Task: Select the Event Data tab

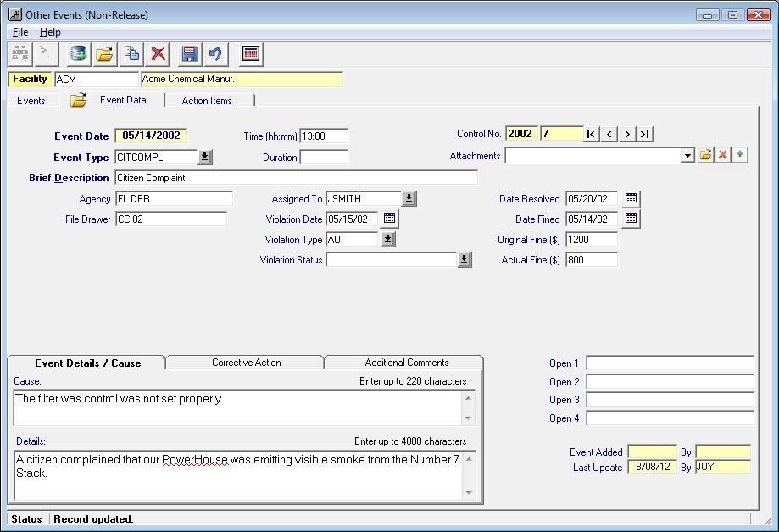Action: coord(123,100)
